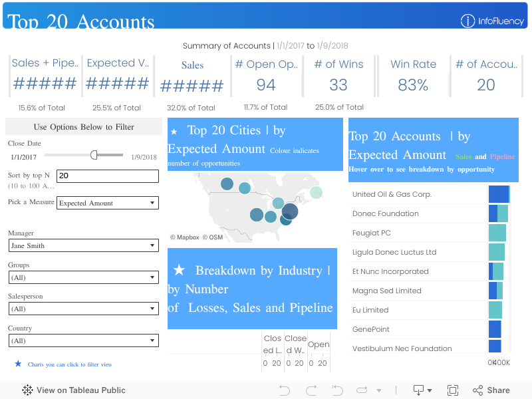The image size is (532, 399).
Task: Click the Win Rate 83% tile
Action: (x=413, y=76)
